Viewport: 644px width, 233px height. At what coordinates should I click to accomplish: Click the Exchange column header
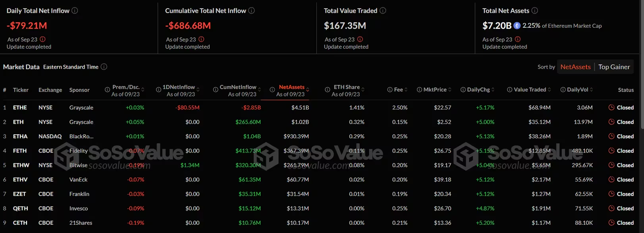pos(50,90)
